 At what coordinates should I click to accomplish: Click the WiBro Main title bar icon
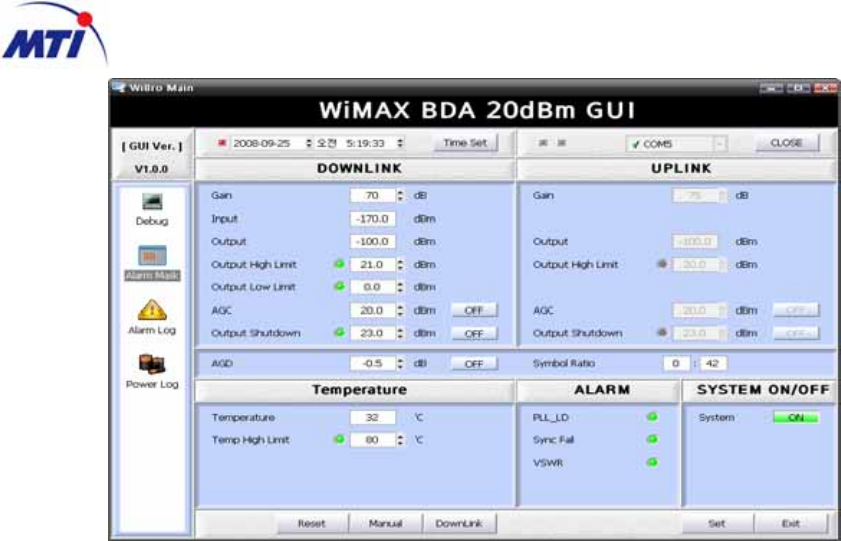tap(119, 87)
